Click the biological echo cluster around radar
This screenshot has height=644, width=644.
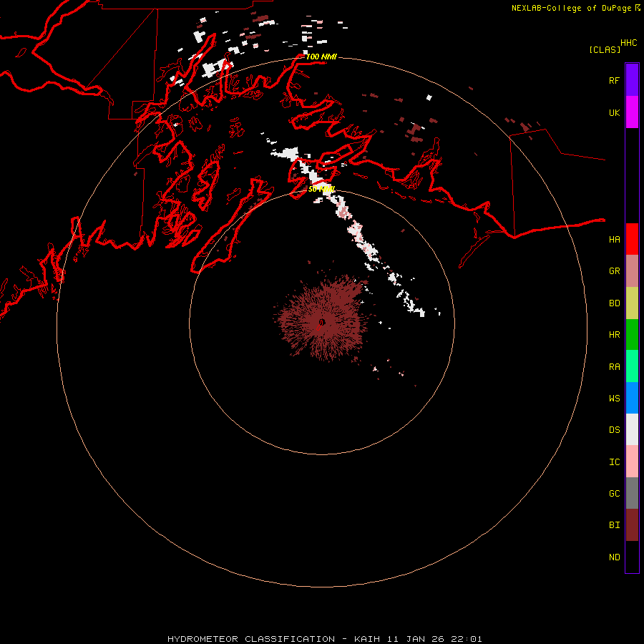[321, 318]
